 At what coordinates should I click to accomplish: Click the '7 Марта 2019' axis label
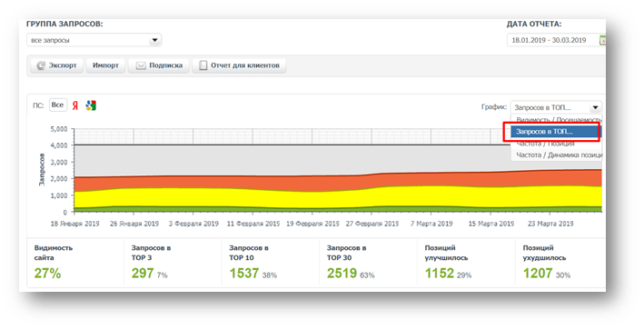[x=431, y=224]
